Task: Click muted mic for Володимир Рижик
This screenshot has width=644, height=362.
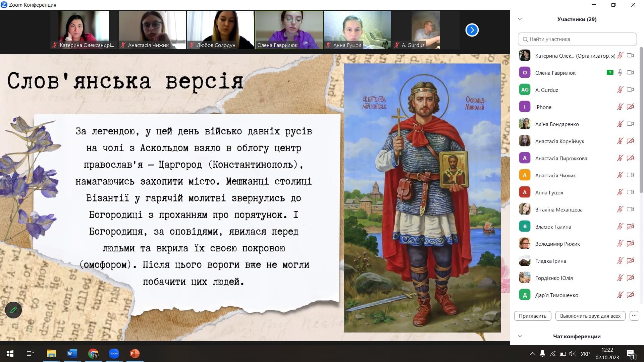Action: pyautogui.click(x=620, y=243)
